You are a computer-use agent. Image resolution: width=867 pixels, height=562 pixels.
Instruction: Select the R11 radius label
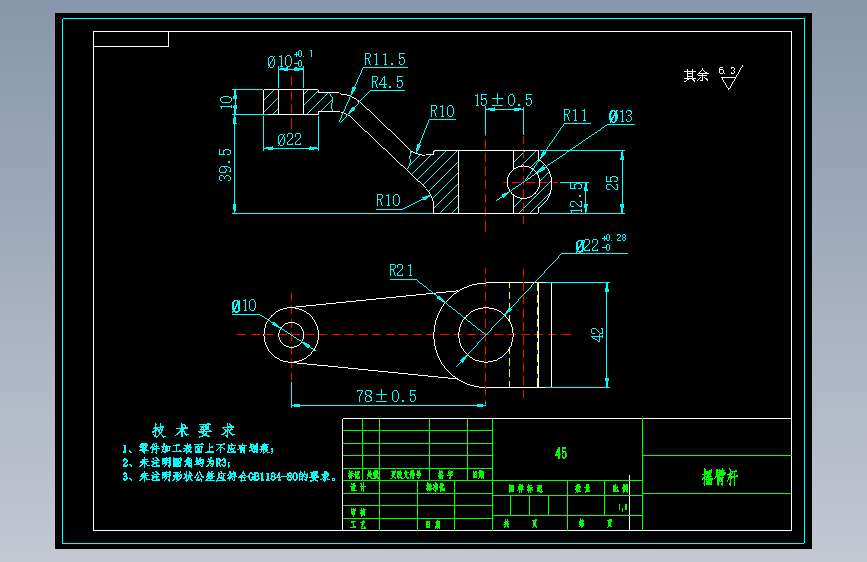click(575, 116)
